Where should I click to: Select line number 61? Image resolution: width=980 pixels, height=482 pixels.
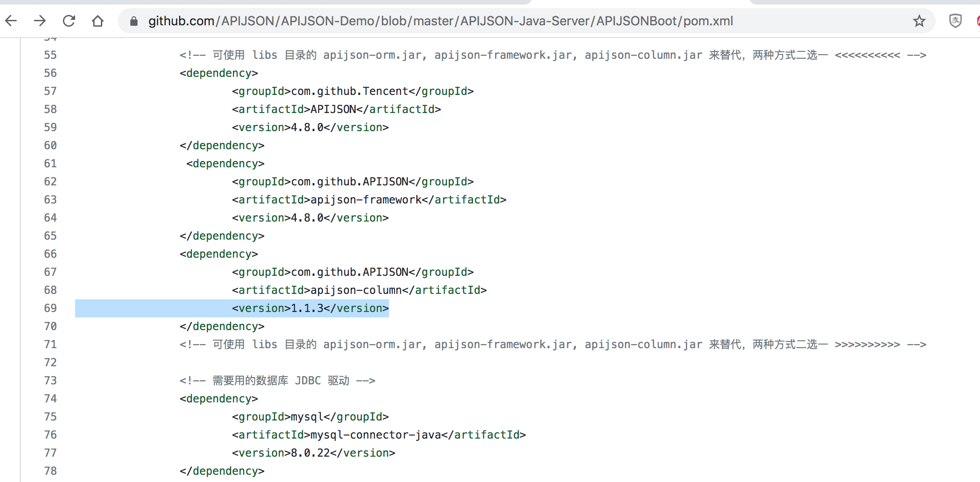pos(50,163)
